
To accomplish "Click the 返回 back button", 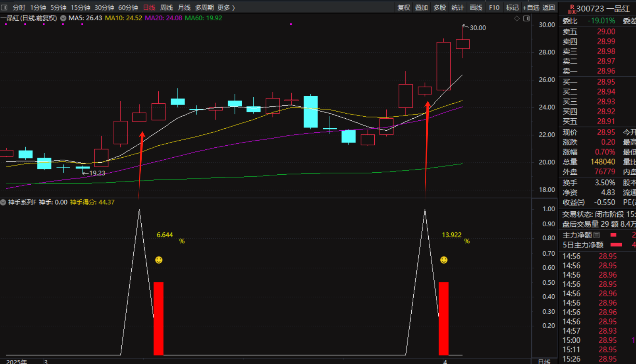I will pos(548,7).
